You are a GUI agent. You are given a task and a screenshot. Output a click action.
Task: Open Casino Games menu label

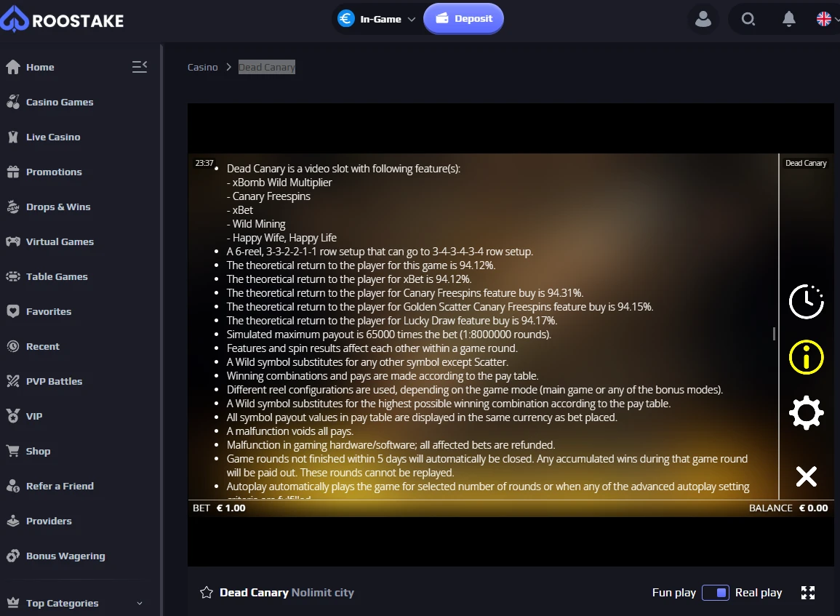[60, 102]
